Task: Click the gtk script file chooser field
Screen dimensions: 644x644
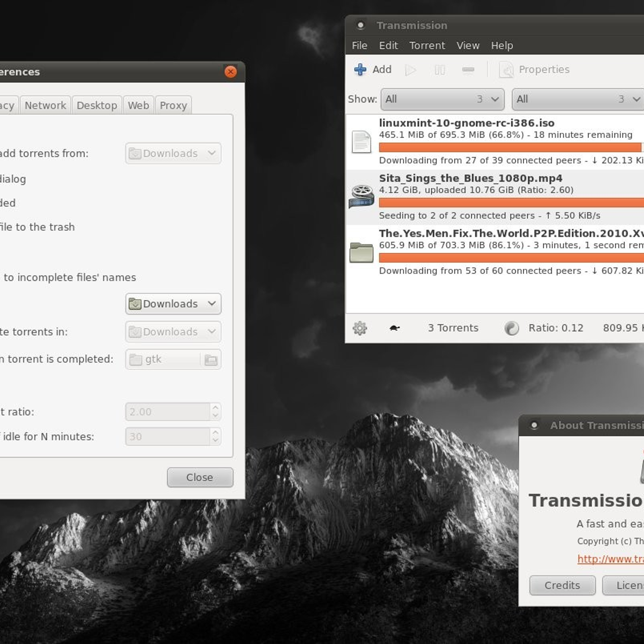Action: tap(173, 359)
